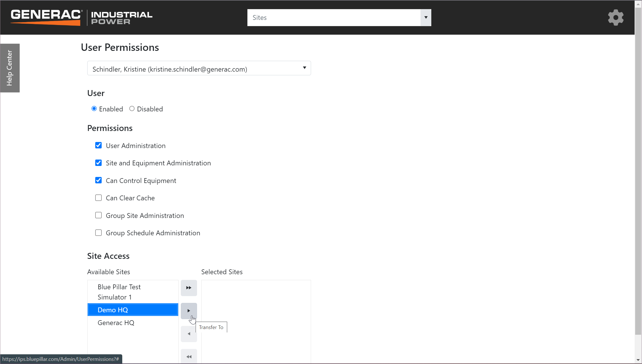The image size is (642, 364).
Task: Enable Can Clear Cache checkbox
Action: click(x=98, y=198)
